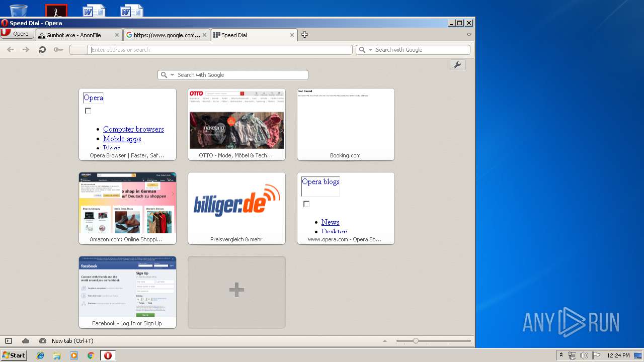The image size is (644, 362).
Task: Open the volume speaker tray icon
Action: pos(584,355)
